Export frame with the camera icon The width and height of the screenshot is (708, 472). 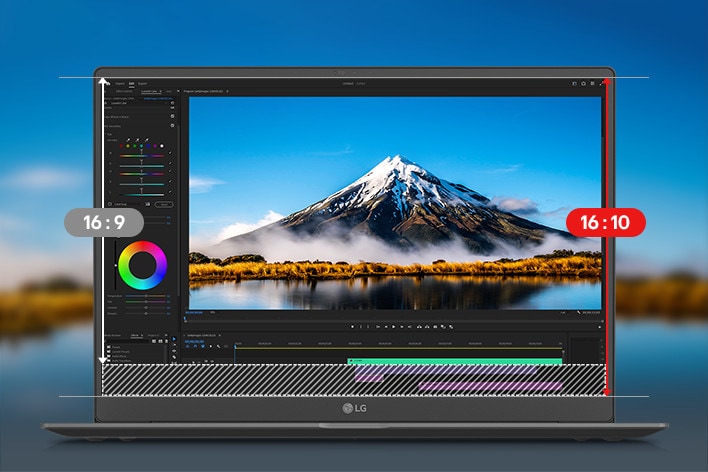(435, 327)
